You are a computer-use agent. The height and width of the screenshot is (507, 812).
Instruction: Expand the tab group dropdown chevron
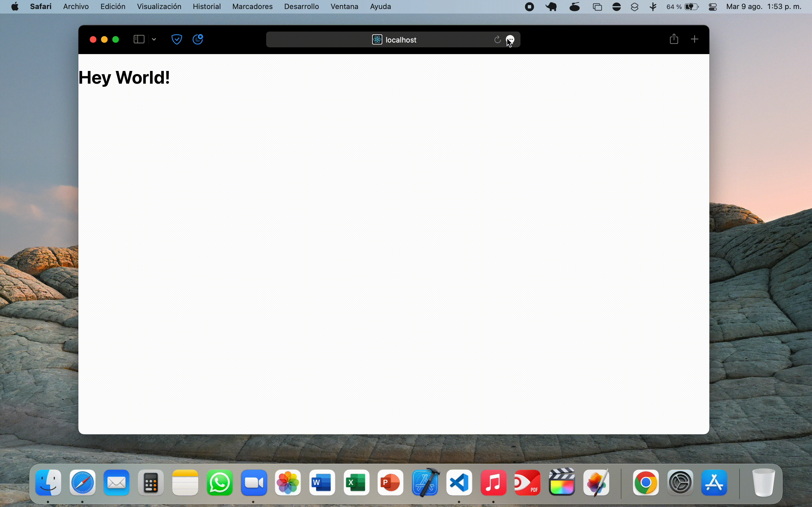[x=154, y=39]
